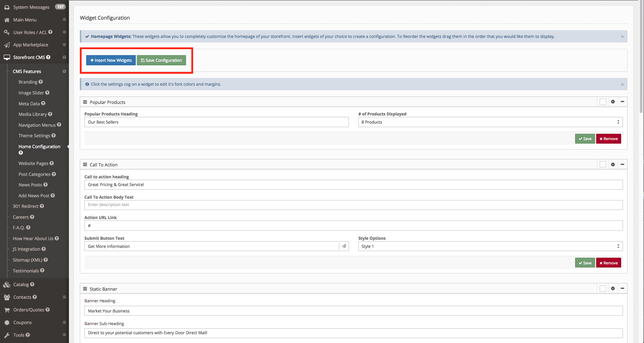644x343 pixels.
Task: Go to Navigation Menus page
Action: pyautogui.click(x=37, y=125)
